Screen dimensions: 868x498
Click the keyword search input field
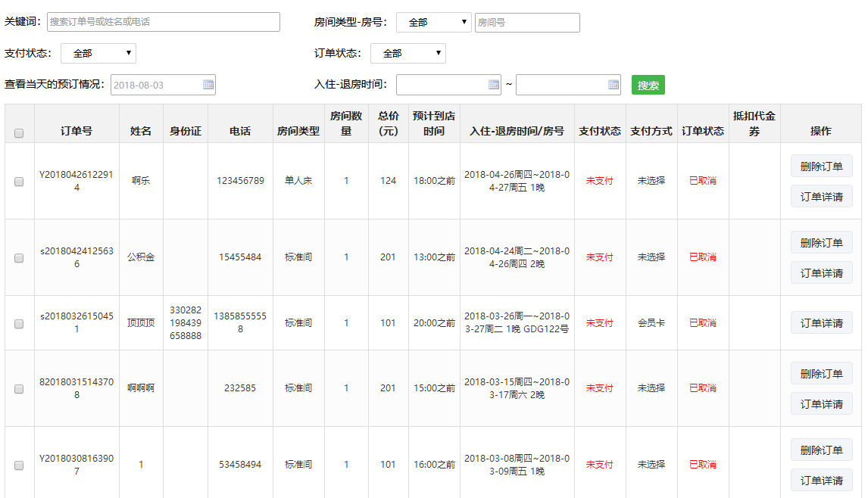tap(163, 22)
